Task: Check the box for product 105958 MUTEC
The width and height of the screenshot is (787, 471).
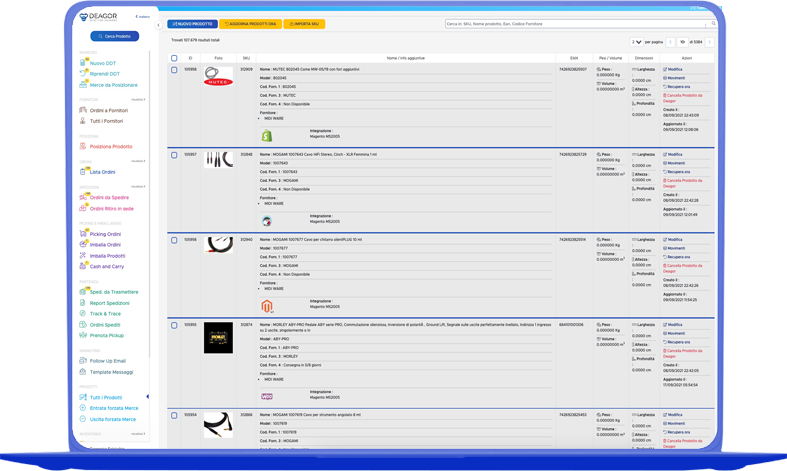Action: tap(174, 70)
